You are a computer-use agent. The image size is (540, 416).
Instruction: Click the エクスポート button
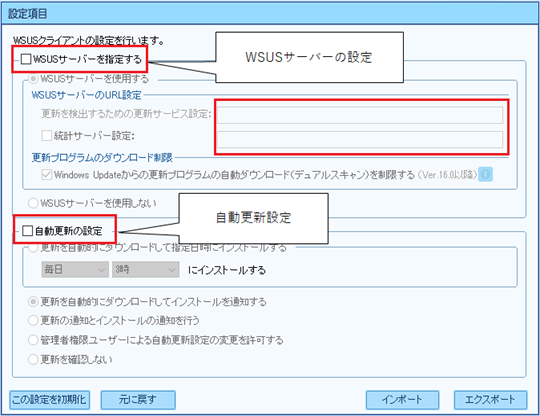(490, 400)
